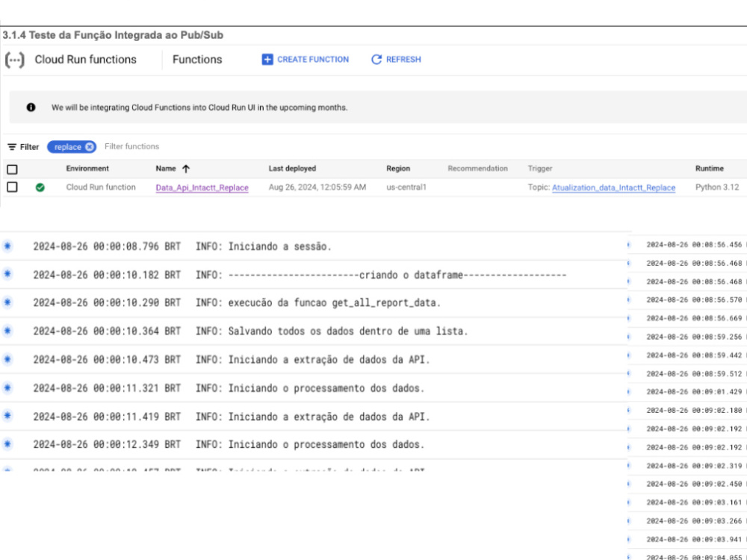
Task: Click the timestamp 2024-08-26 00:00:10.473 BRT
Action: (x=107, y=360)
